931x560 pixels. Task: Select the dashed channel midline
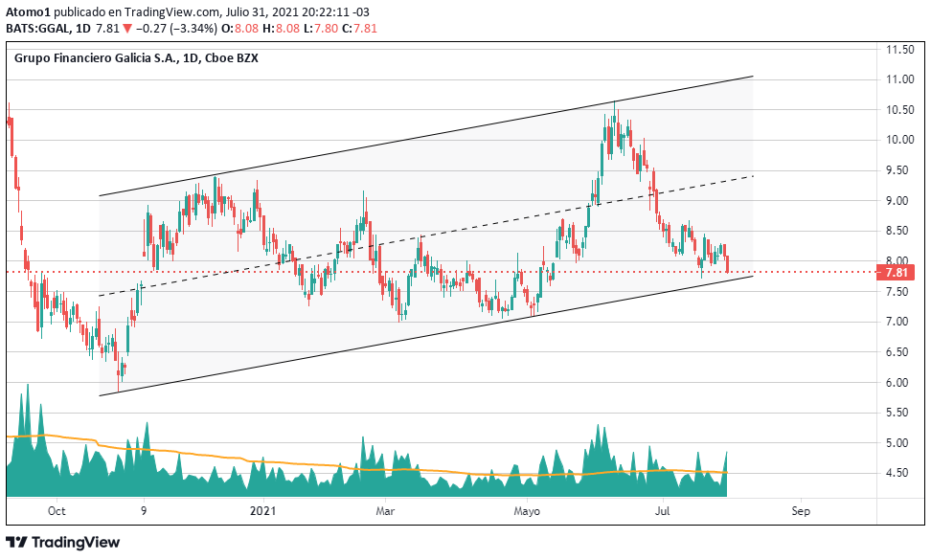tap(425, 235)
